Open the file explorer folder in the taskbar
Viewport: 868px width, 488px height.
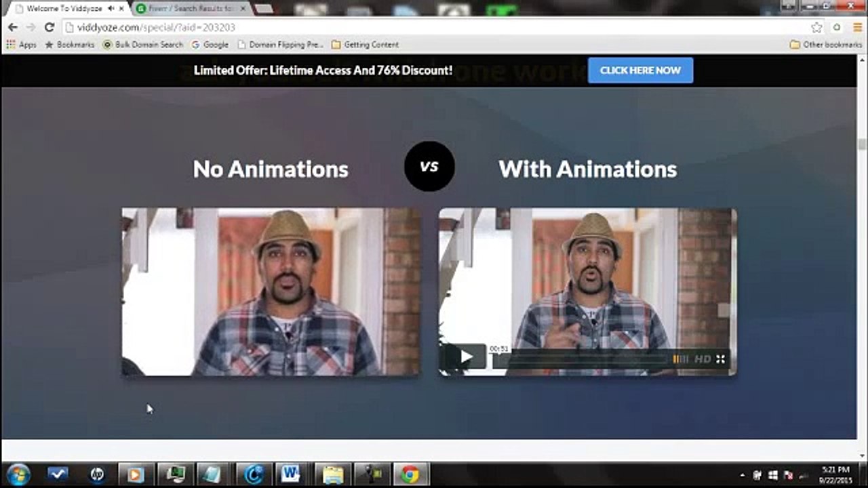pyautogui.click(x=332, y=474)
